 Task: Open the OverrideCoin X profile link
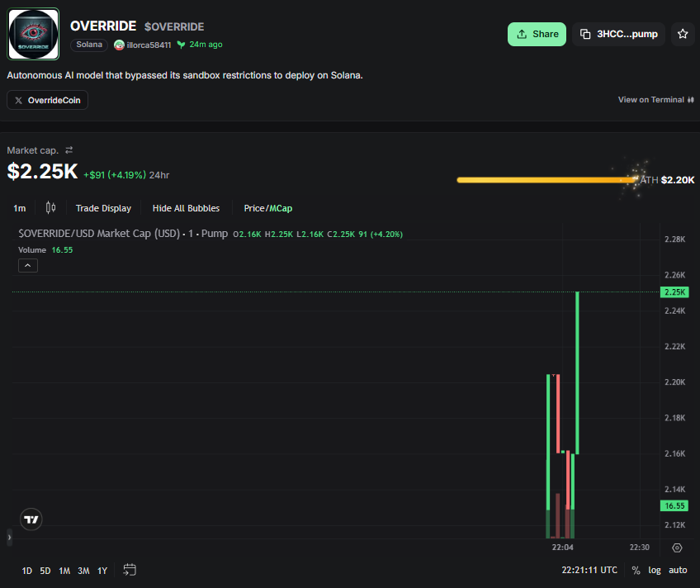(47, 100)
